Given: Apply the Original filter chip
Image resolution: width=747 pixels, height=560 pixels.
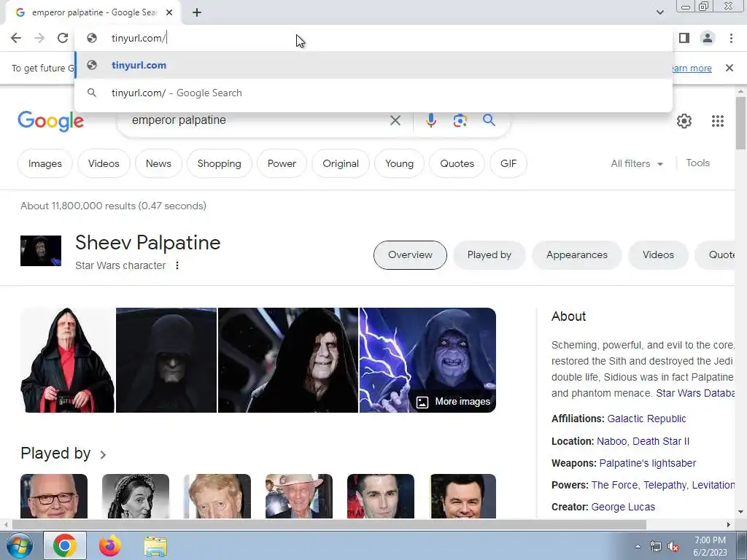Looking at the screenshot, I should coord(340,163).
